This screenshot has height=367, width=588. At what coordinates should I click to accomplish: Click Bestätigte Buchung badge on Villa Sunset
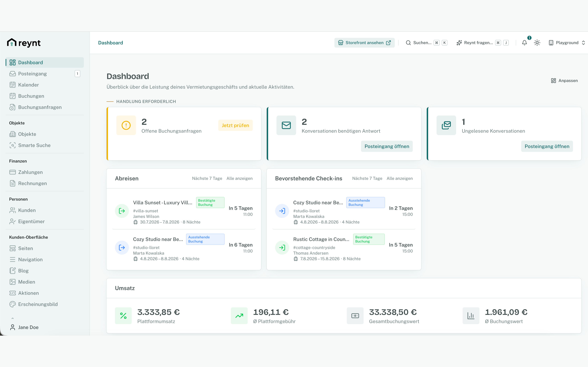click(x=210, y=202)
